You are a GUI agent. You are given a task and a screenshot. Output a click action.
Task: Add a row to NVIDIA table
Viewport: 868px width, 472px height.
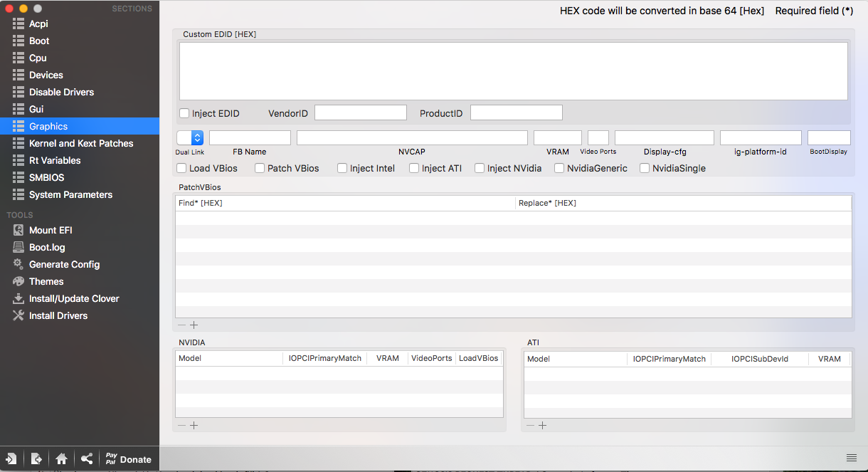coord(194,425)
